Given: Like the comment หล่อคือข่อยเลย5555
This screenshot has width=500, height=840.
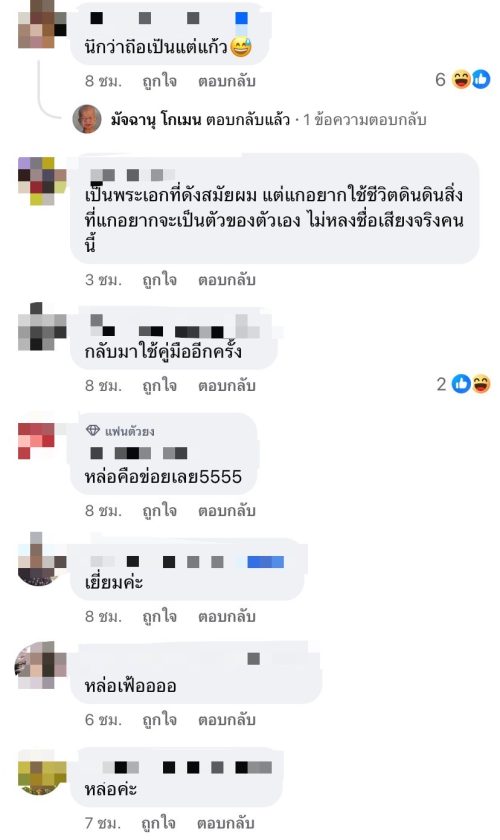Looking at the screenshot, I should (x=159, y=511).
